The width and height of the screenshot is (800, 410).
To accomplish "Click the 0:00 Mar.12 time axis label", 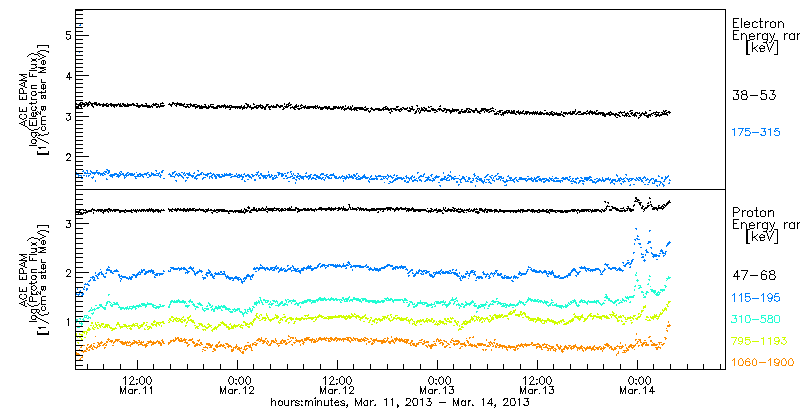I will point(237,385).
